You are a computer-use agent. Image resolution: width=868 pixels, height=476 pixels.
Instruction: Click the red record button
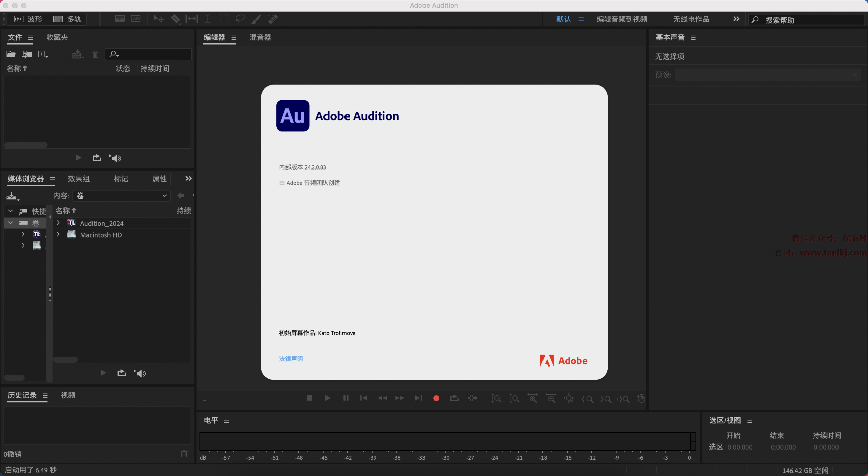click(x=436, y=398)
